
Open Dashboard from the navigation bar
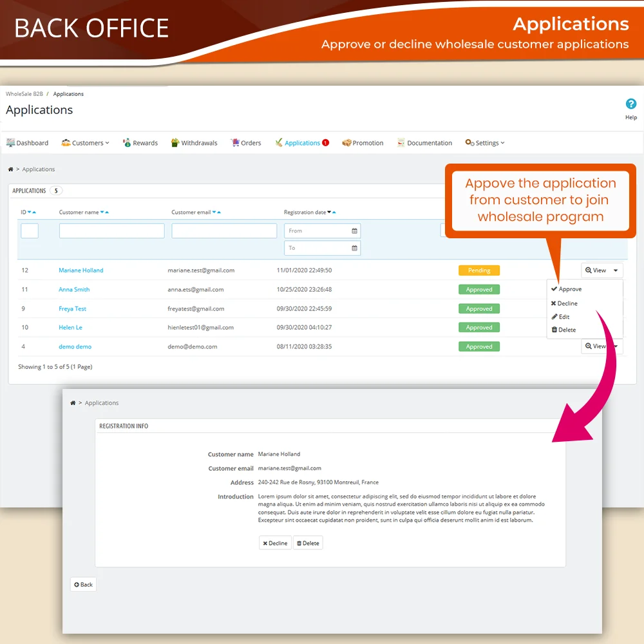coord(27,143)
